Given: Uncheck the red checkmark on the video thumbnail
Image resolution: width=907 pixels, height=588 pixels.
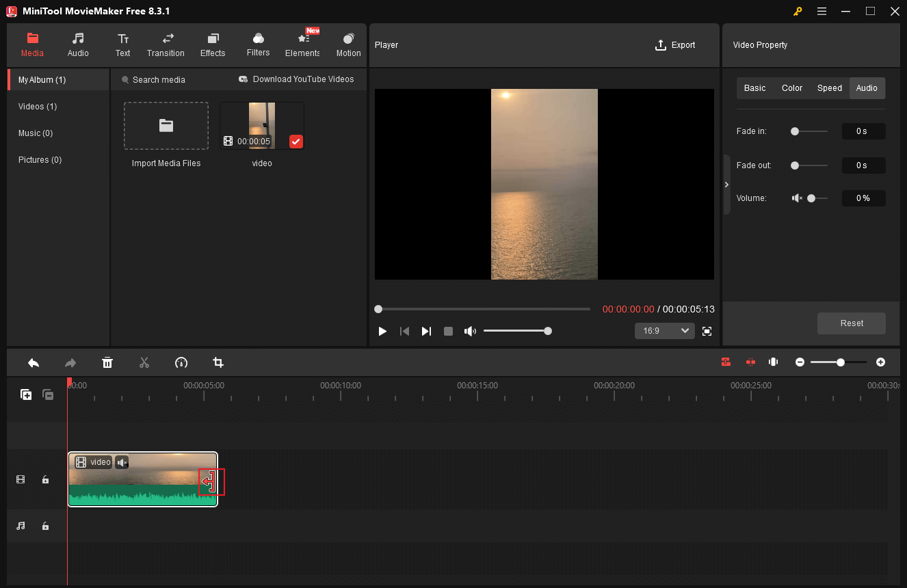Looking at the screenshot, I should [x=295, y=142].
